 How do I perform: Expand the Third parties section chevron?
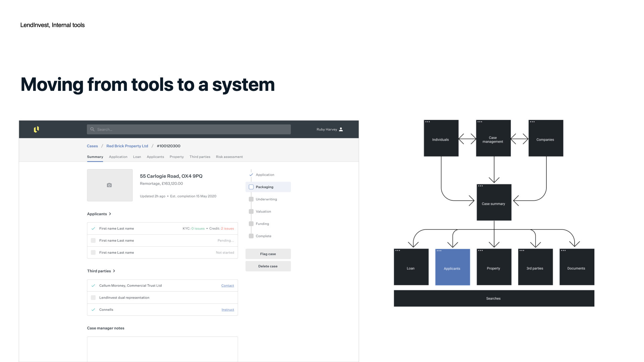click(x=114, y=271)
